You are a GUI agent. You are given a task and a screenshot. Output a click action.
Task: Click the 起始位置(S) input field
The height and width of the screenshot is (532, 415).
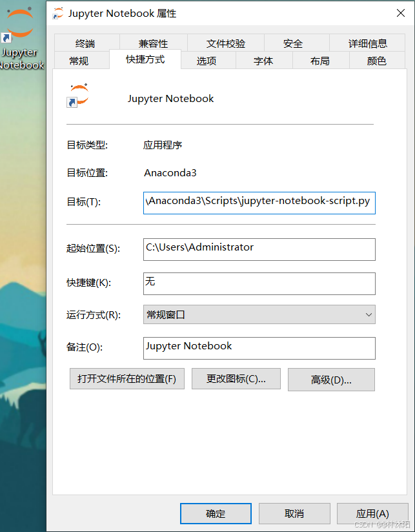[259, 249]
